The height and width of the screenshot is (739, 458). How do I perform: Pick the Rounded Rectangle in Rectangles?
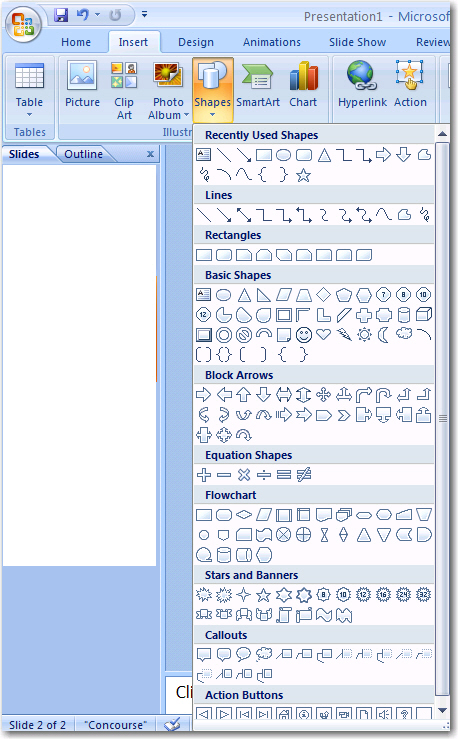[224, 255]
